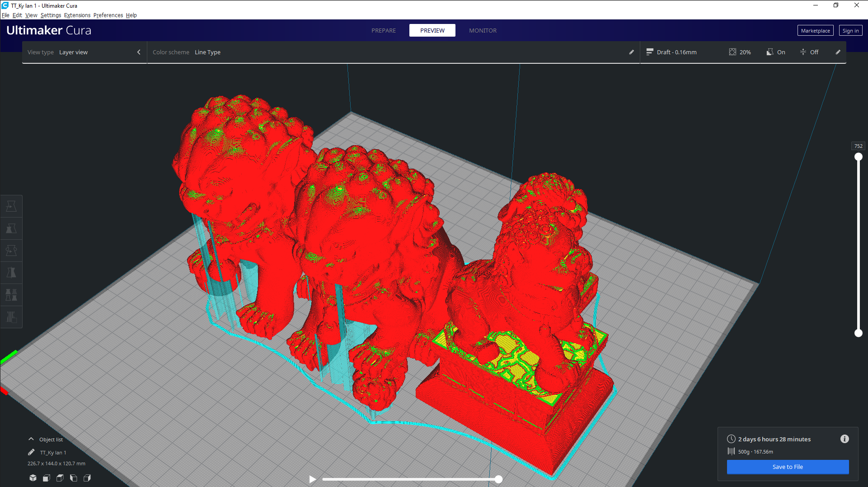Image resolution: width=868 pixels, height=487 pixels.
Task: Minimize the Cura window
Action: click(x=816, y=5)
